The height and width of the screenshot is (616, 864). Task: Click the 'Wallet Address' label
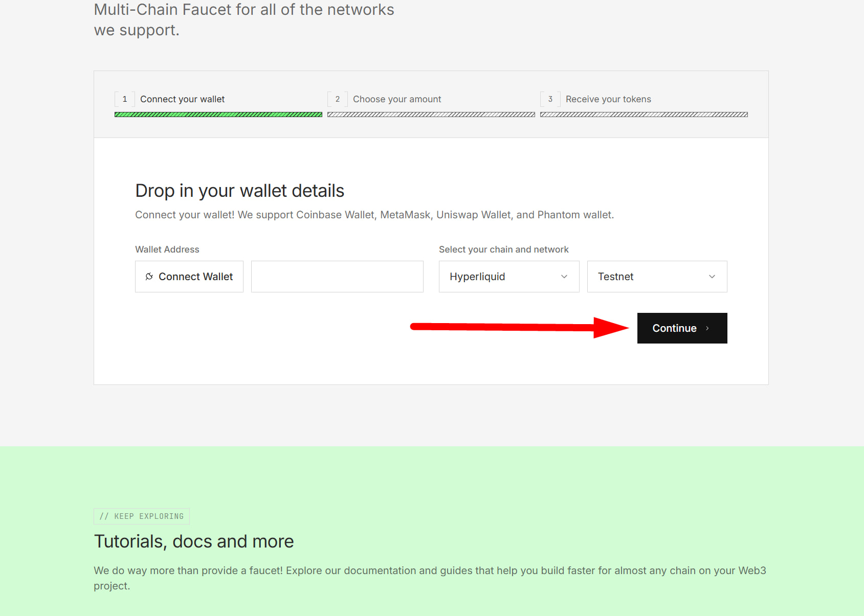tap(167, 249)
